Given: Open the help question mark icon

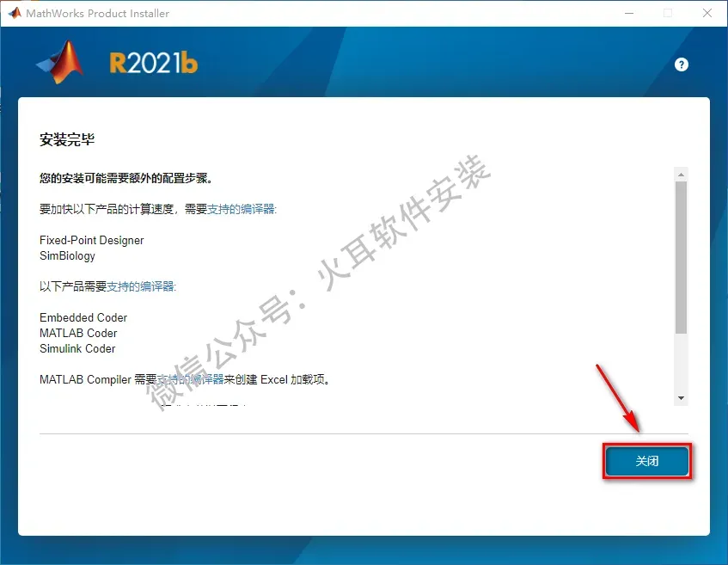Looking at the screenshot, I should click(681, 64).
